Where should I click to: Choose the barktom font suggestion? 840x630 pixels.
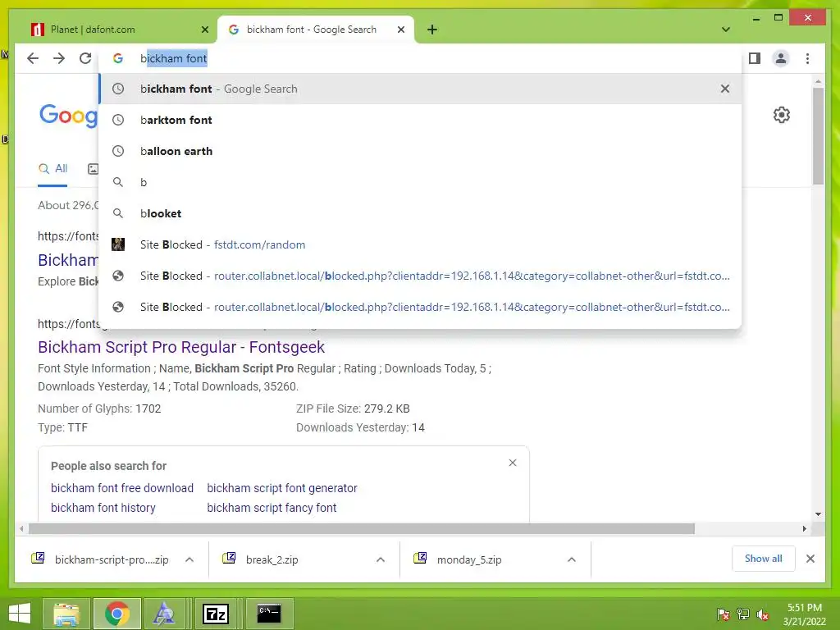[x=421, y=120]
